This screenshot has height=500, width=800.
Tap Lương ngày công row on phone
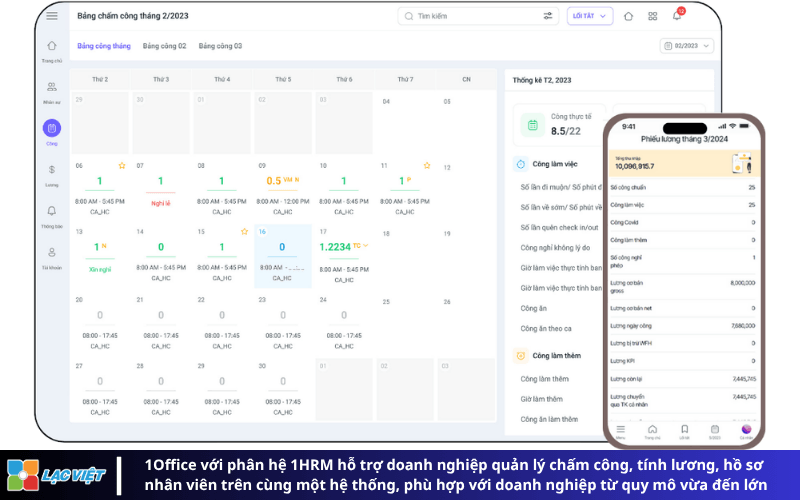tap(683, 326)
